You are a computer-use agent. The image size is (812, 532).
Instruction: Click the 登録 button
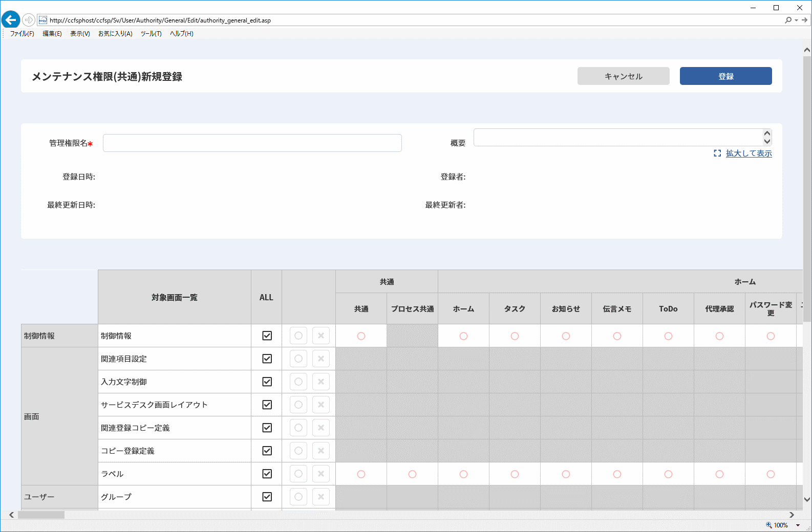click(726, 76)
